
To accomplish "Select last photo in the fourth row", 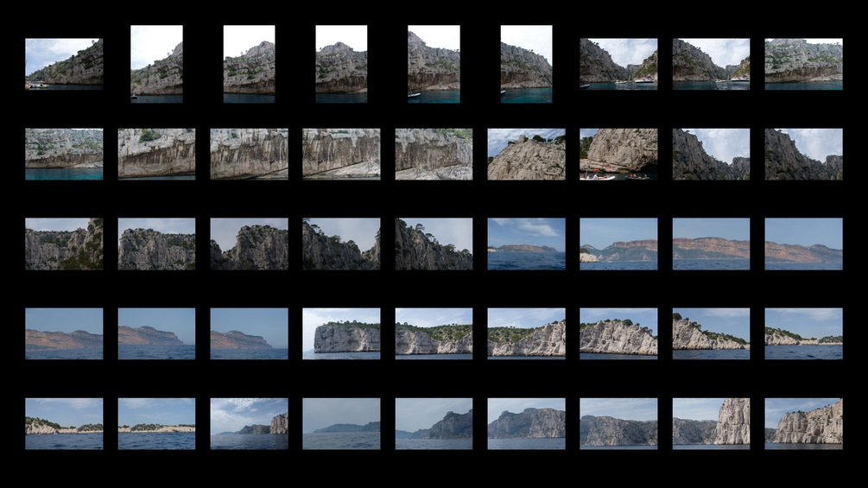I will coord(804,334).
